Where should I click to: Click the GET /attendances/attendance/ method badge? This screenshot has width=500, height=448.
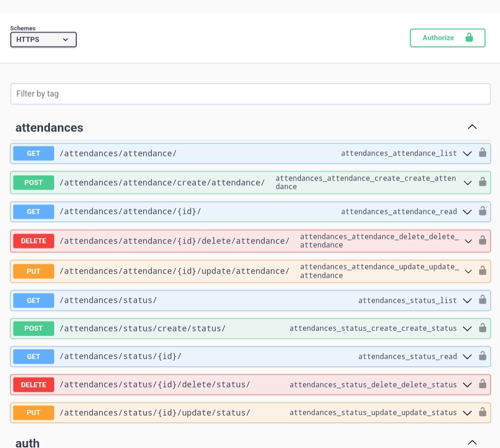click(33, 153)
